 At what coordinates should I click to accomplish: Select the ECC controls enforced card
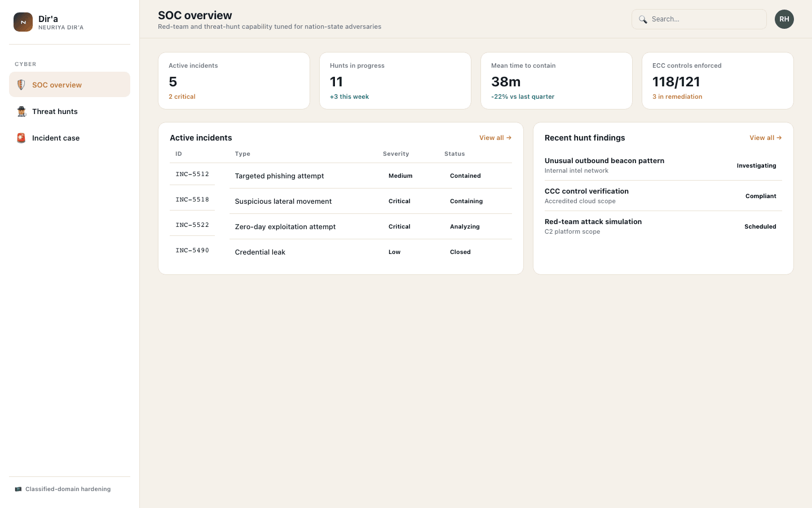[x=718, y=81]
